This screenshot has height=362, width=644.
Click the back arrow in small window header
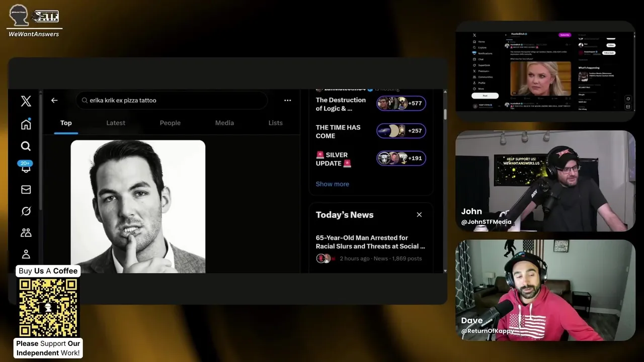pyautogui.click(x=506, y=35)
